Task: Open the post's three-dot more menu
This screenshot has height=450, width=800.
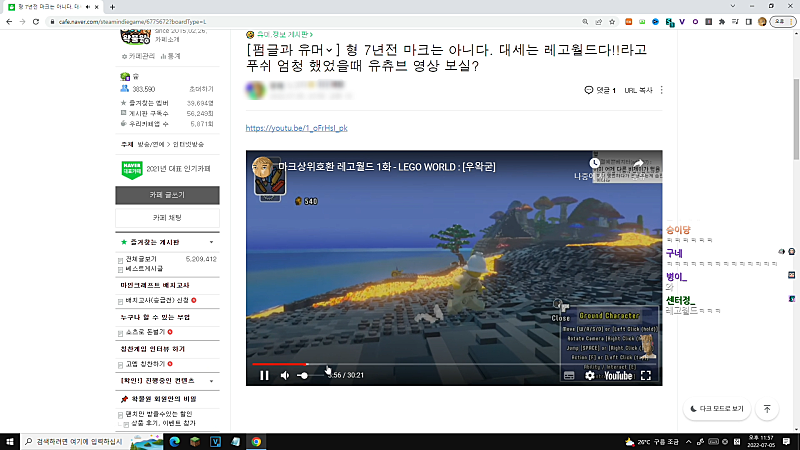Action: [662, 90]
